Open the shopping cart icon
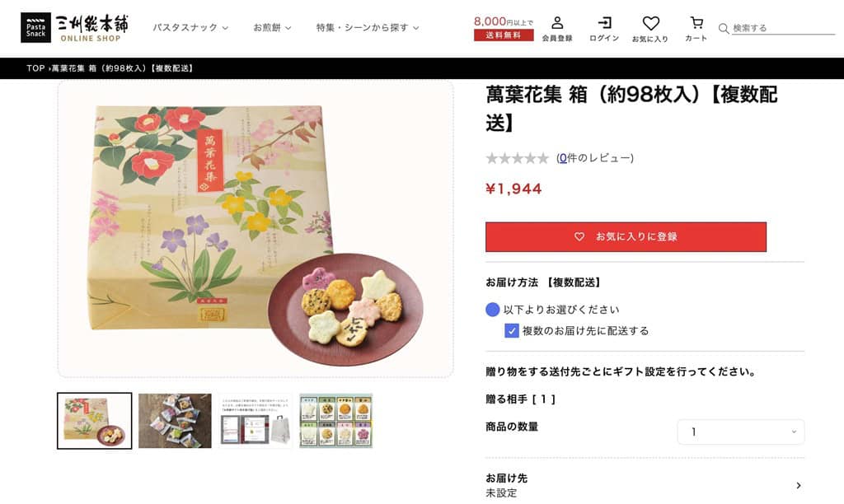 696,23
